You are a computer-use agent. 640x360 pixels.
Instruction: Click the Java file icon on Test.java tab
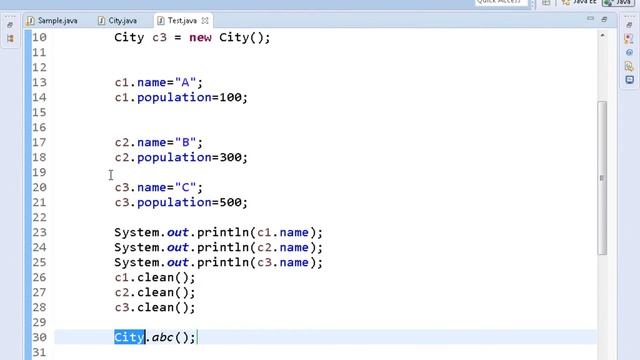161,20
